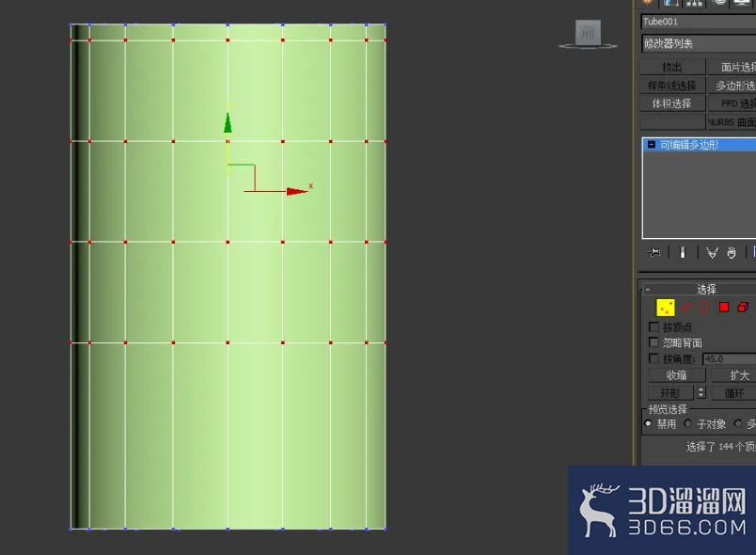The width and height of the screenshot is (756, 555).
Task: Click the FFD 选择 modifier button
Action: 732,103
